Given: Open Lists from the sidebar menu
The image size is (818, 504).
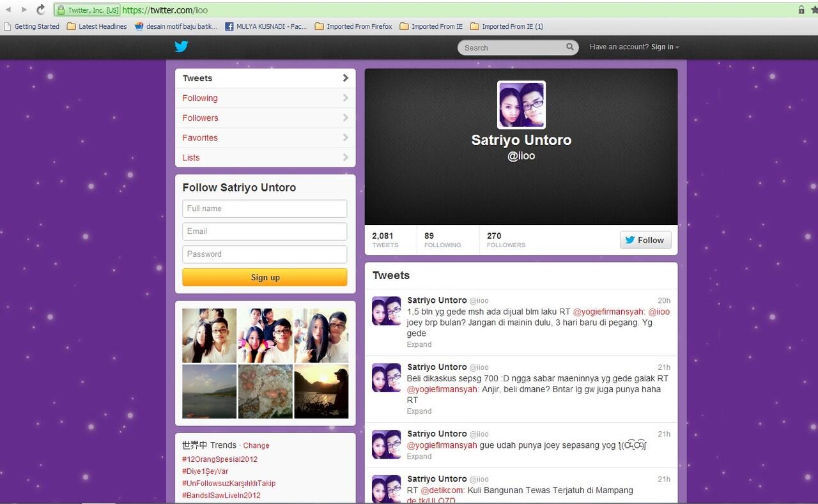Looking at the screenshot, I should [x=265, y=157].
